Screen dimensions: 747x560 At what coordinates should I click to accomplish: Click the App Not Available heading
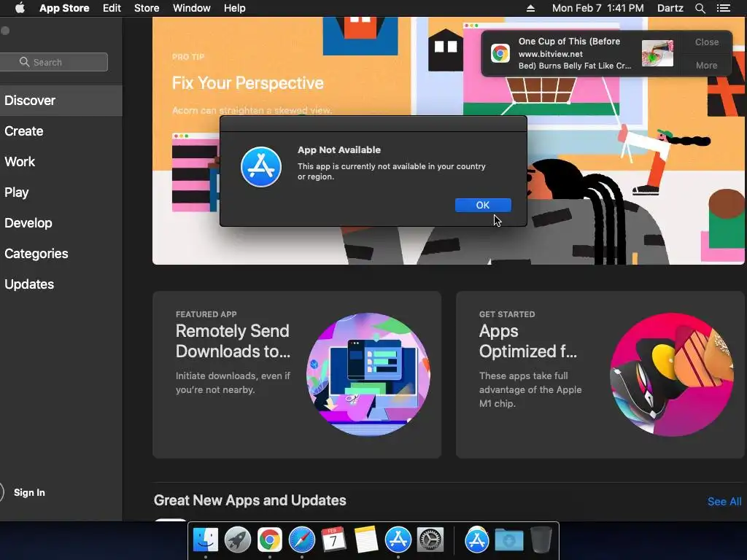tap(339, 149)
